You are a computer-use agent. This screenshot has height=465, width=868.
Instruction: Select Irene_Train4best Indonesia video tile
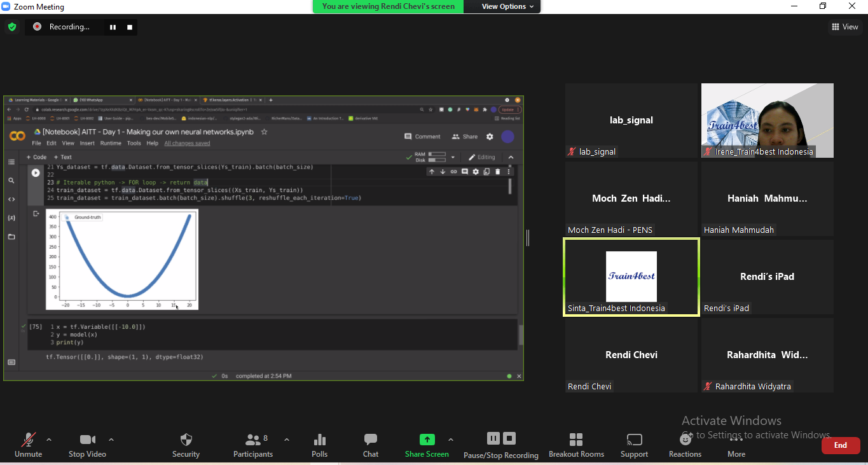coord(768,120)
